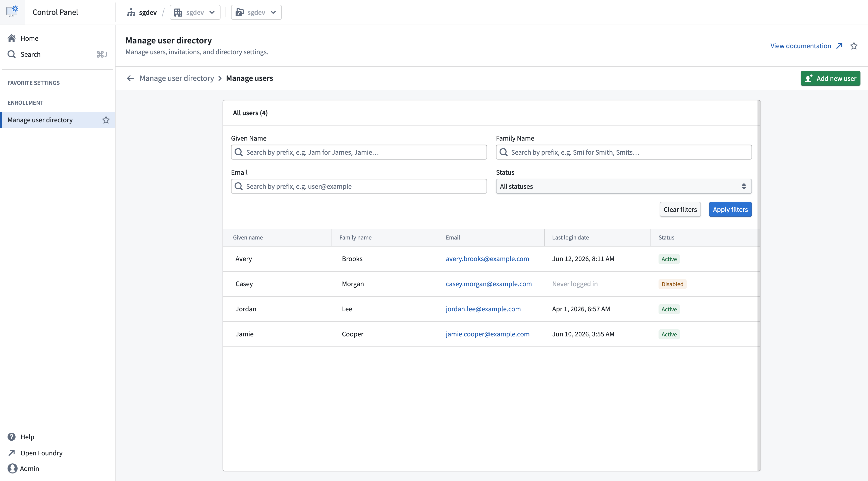Click Add new user button
868x481 pixels.
point(830,79)
